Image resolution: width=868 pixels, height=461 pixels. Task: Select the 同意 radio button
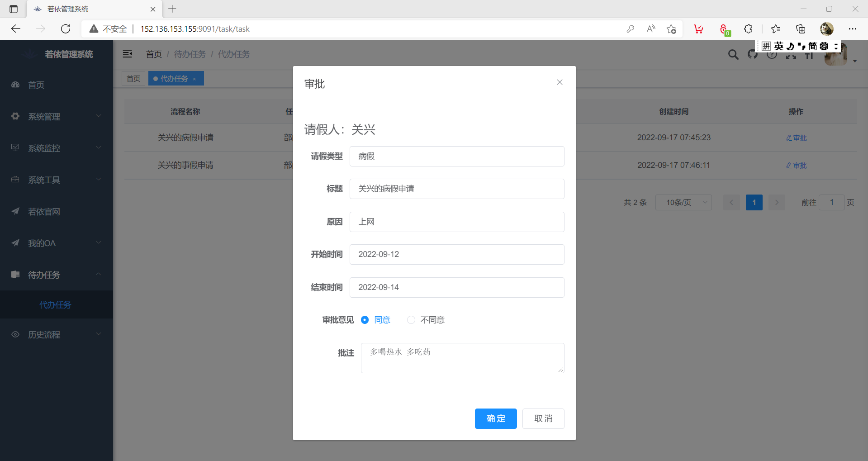tap(365, 320)
